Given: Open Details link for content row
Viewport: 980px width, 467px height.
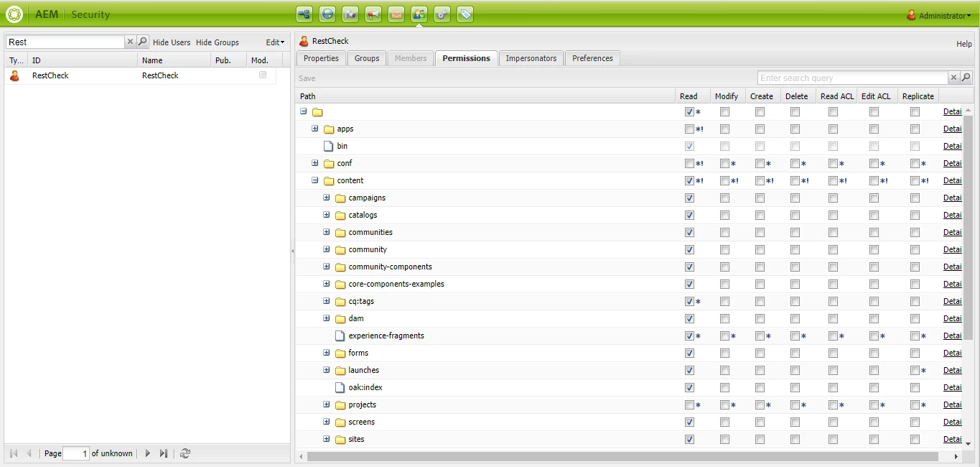Looking at the screenshot, I should click(x=952, y=181).
